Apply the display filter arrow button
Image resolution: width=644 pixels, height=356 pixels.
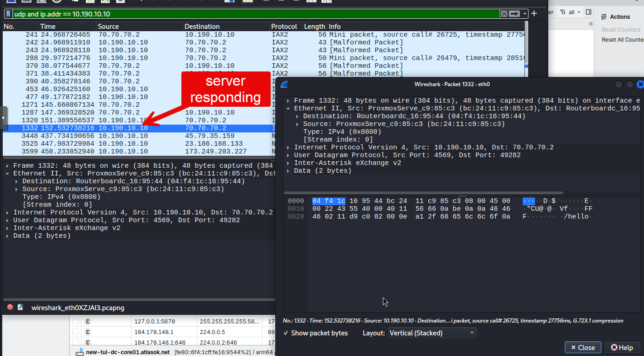[515, 14]
